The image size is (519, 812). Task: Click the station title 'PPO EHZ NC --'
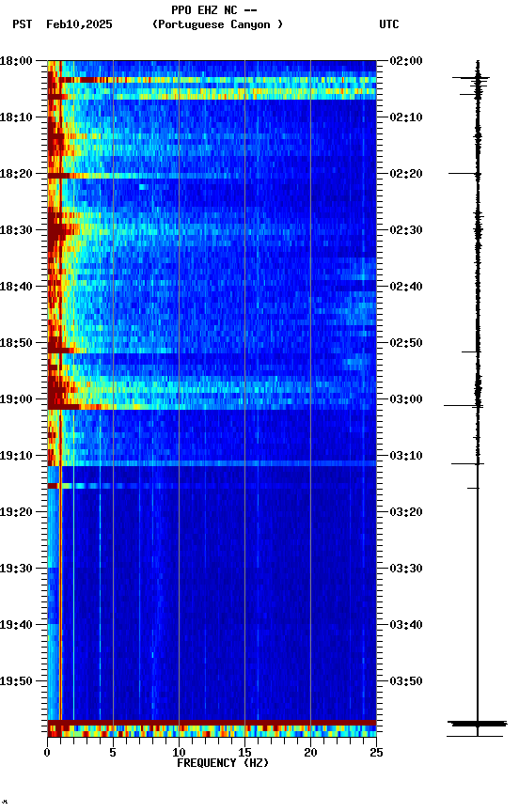pyautogui.click(x=214, y=10)
